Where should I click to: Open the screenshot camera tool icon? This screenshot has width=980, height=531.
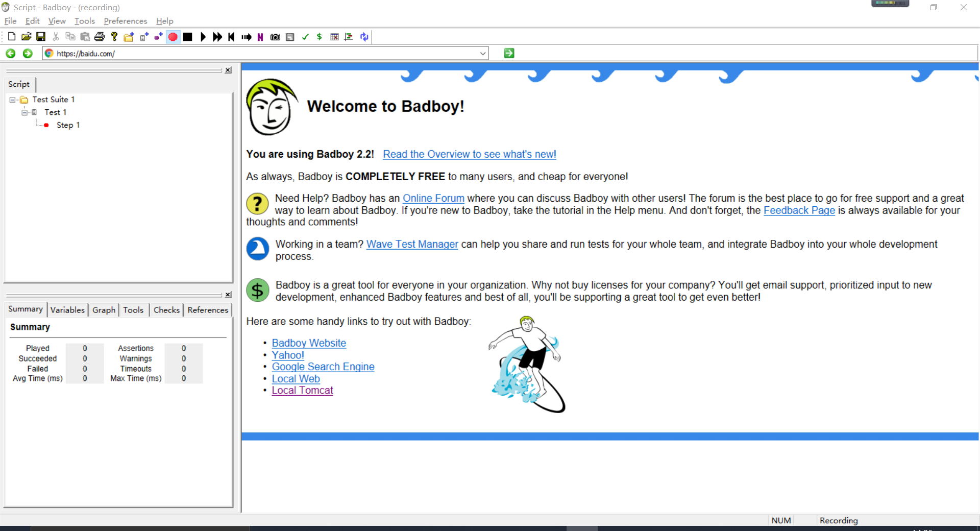point(275,36)
